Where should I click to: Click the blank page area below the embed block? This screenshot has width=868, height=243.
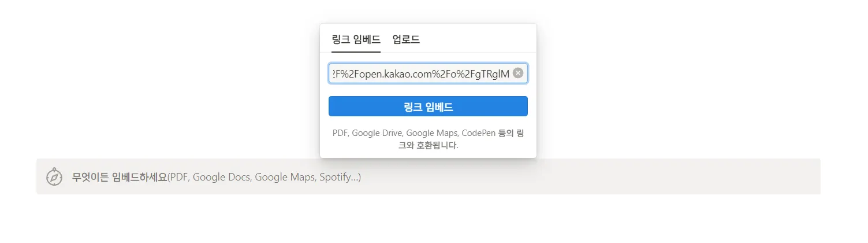428,219
